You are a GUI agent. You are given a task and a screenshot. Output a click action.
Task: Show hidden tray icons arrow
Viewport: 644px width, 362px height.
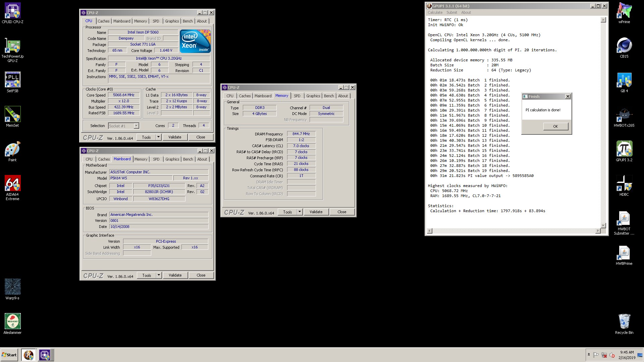589,355
